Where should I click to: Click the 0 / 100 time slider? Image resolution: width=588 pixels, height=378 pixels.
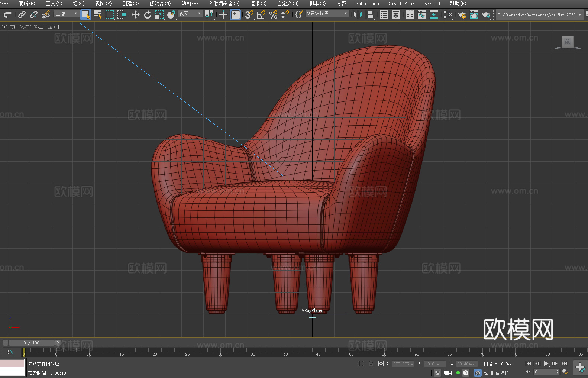click(32, 343)
